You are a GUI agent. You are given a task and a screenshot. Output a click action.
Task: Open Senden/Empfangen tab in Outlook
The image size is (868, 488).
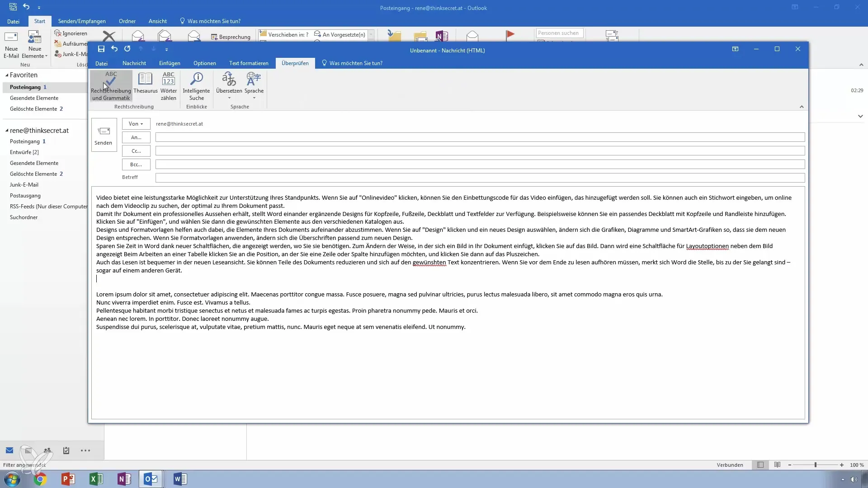tap(82, 21)
